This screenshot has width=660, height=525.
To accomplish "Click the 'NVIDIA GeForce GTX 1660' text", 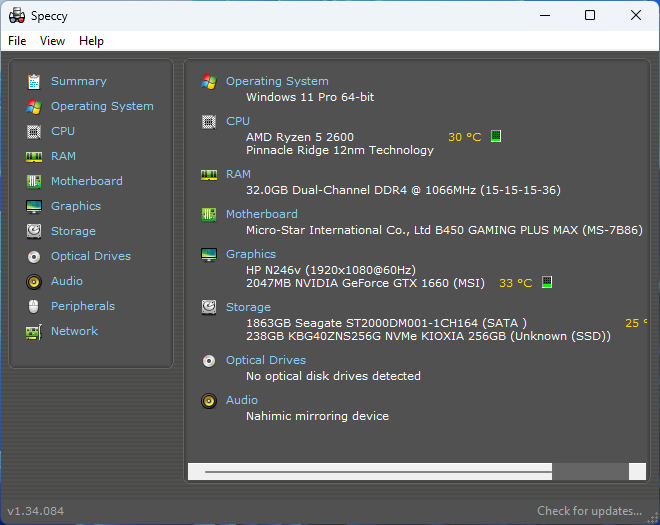I will click(372, 283).
